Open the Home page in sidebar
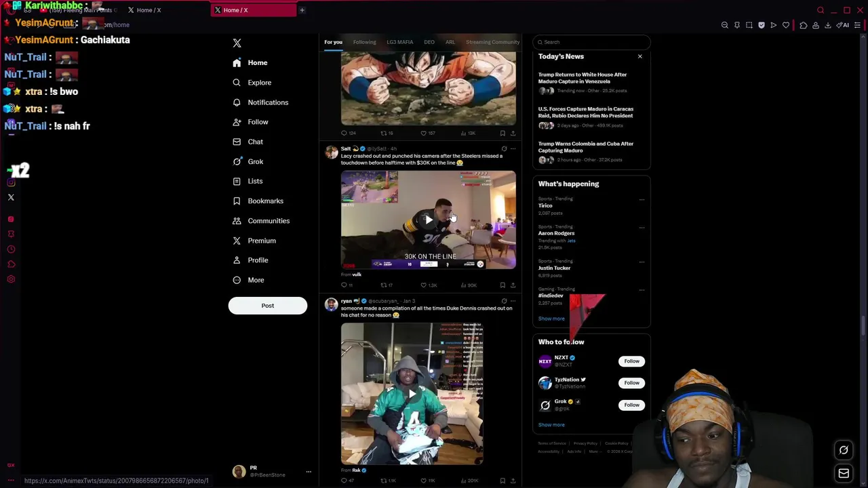 [x=250, y=62]
